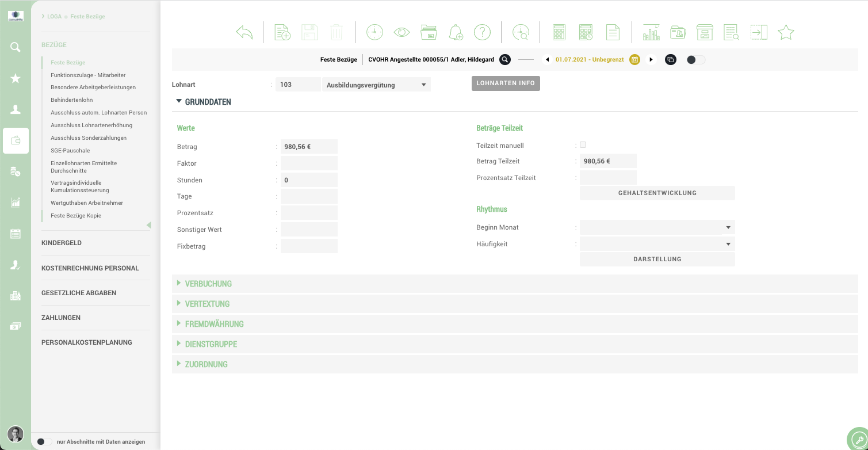The width and height of the screenshot is (868, 450).
Task: Click the LOHNARTEN INFO button
Action: coord(506,83)
